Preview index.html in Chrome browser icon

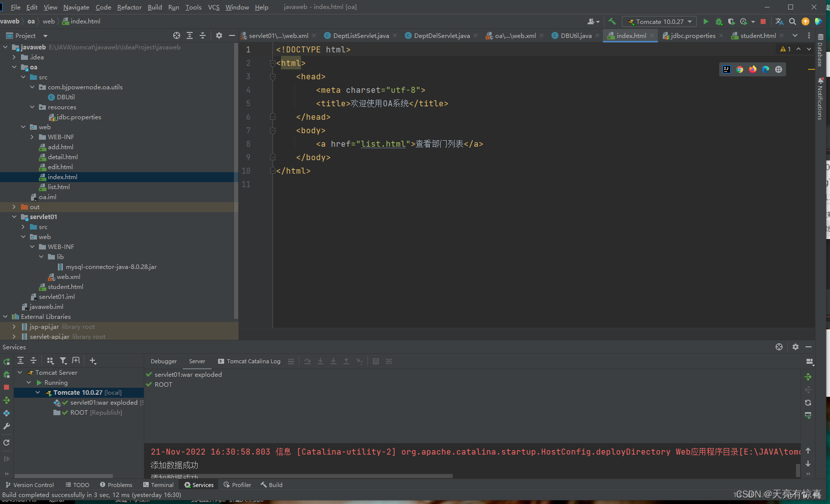click(x=740, y=69)
